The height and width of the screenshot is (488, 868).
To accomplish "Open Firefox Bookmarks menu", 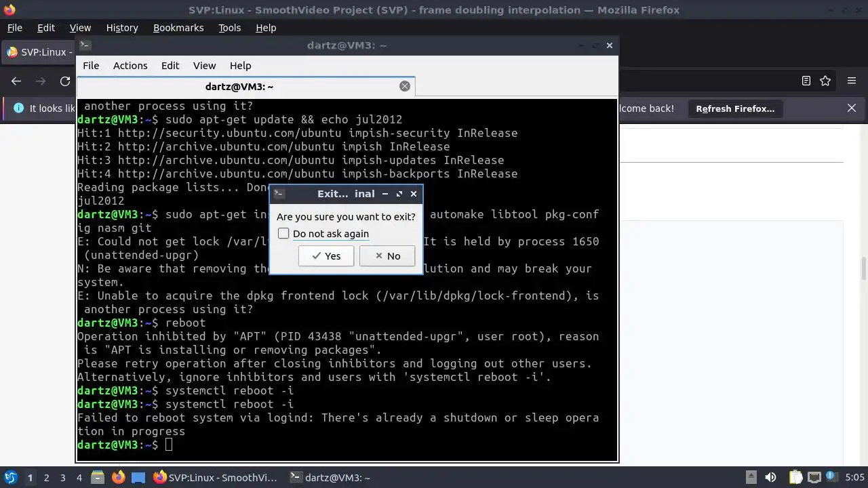I will [178, 28].
